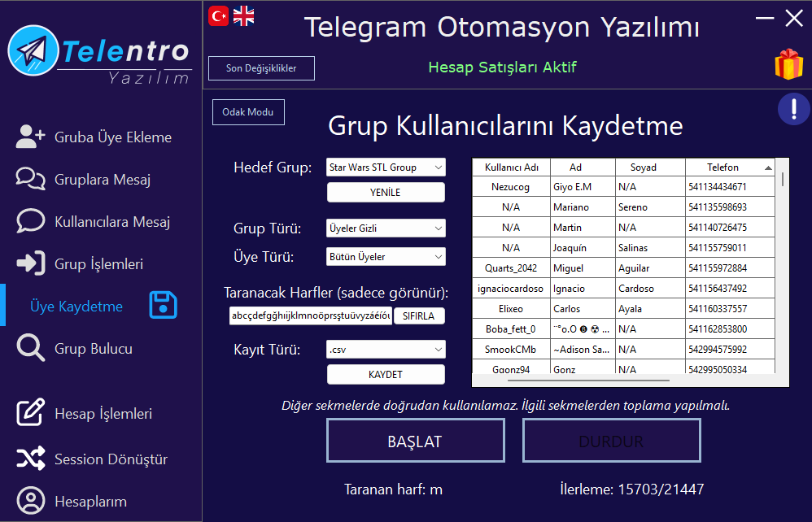812x522 pixels.
Task: Click the exclamation info icon
Action: coord(793,109)
